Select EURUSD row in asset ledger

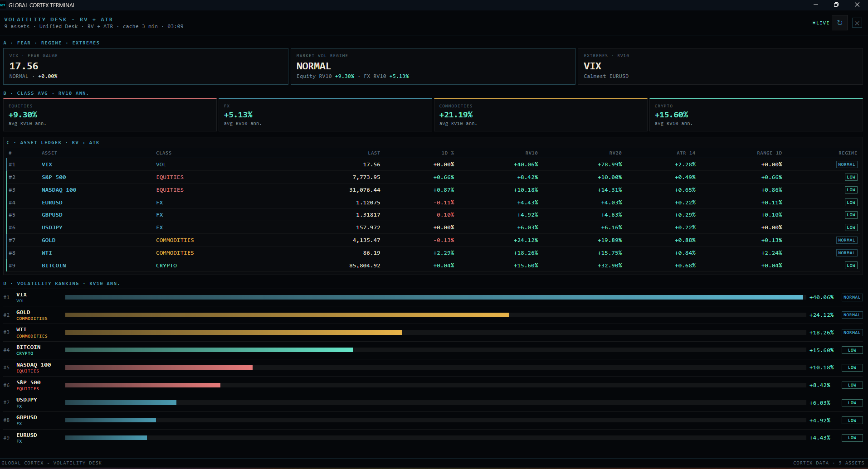click(x=433, y=203)
